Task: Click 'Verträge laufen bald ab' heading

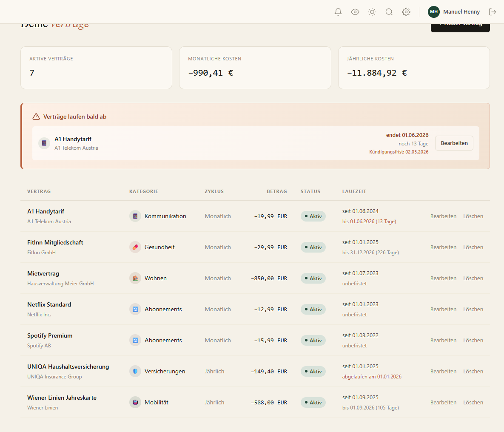Action: [x=74, y=117]
